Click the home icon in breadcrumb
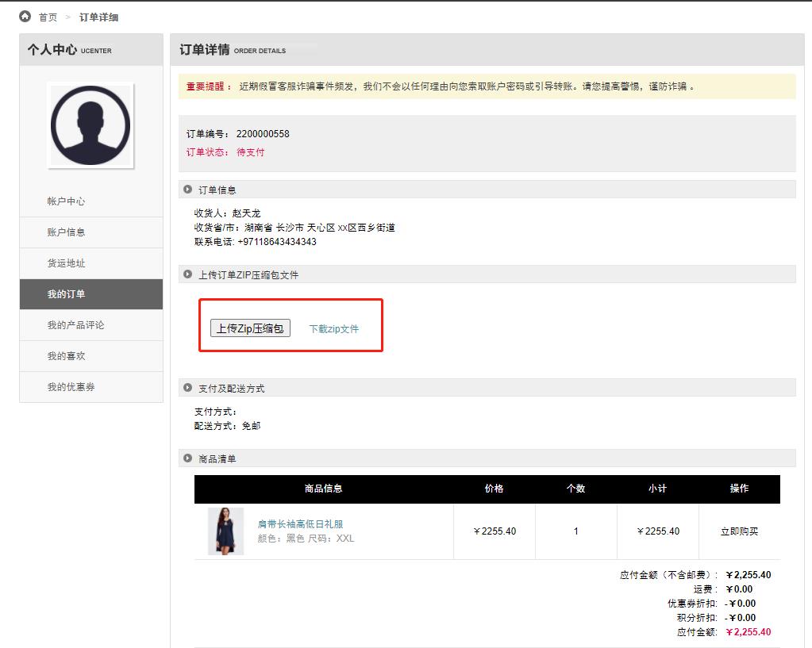Screen dimensions: 812x648 25,17
